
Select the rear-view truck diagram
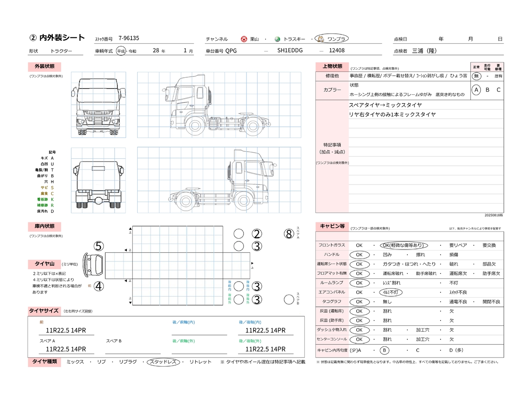coord(99,181)
